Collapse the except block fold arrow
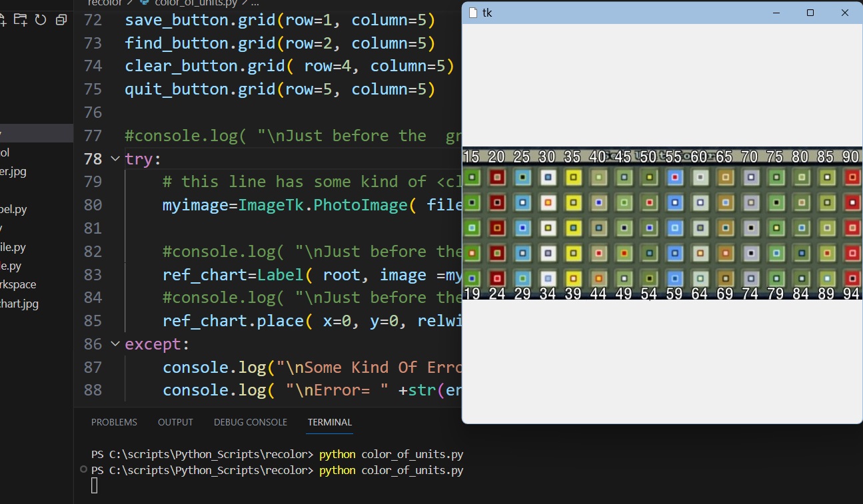 click(x=115, y=344)
